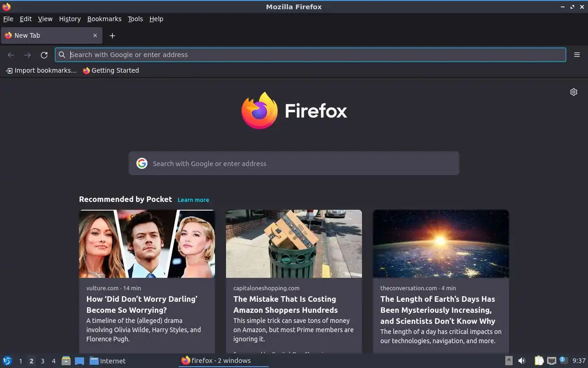Click the Google logo in page search box

(x=142, y=163)
